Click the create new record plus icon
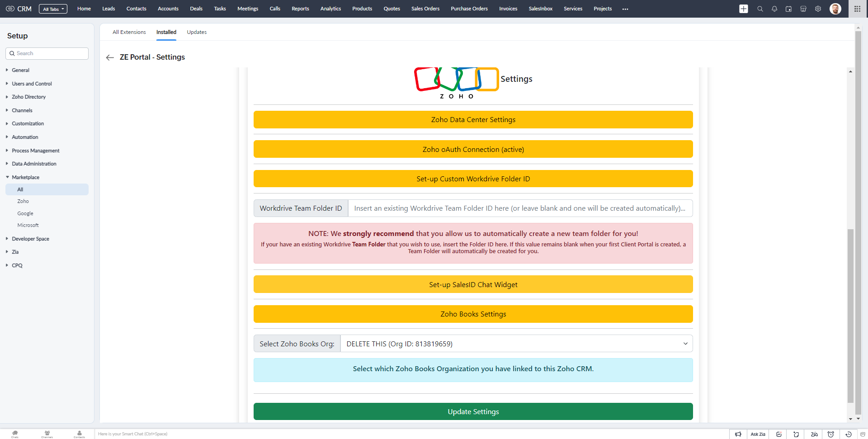This screenshot has height=439, width=868. pos(744,9)
